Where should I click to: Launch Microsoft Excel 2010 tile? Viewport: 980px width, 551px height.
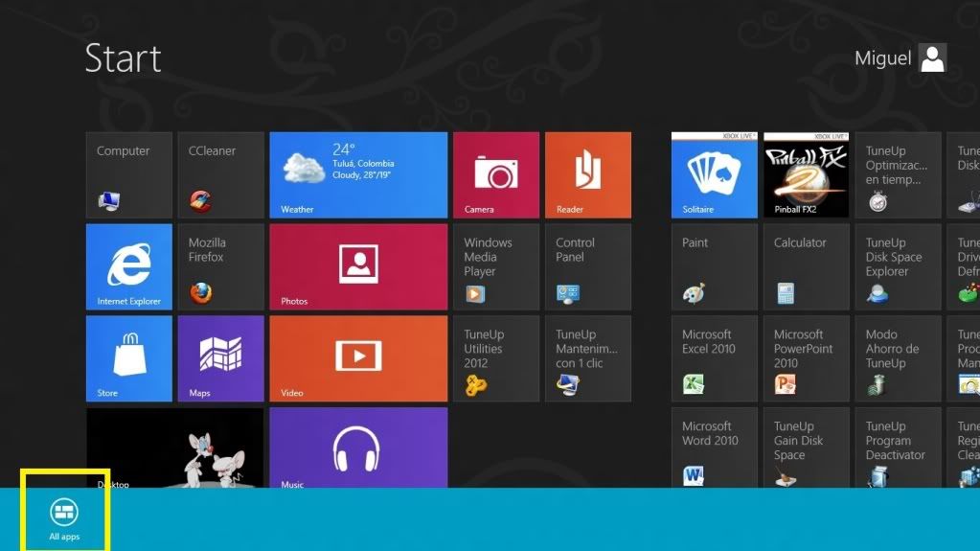coord(714,358)
